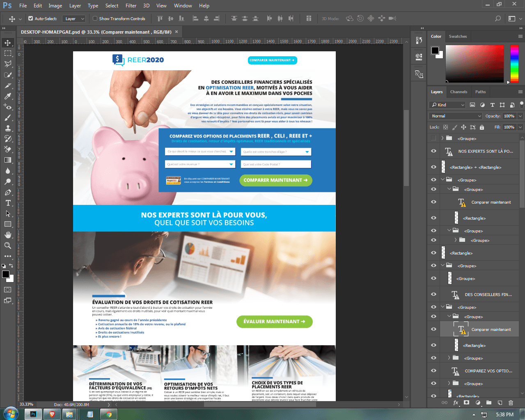
Task: Swap foreground and background colors
Action: [11, 266]
